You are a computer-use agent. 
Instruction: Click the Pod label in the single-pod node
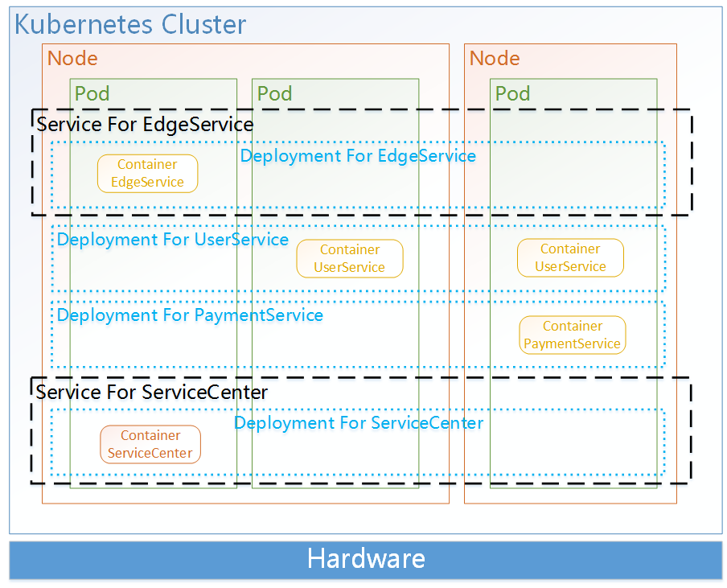pyautogui.click(x=512, y=93)
